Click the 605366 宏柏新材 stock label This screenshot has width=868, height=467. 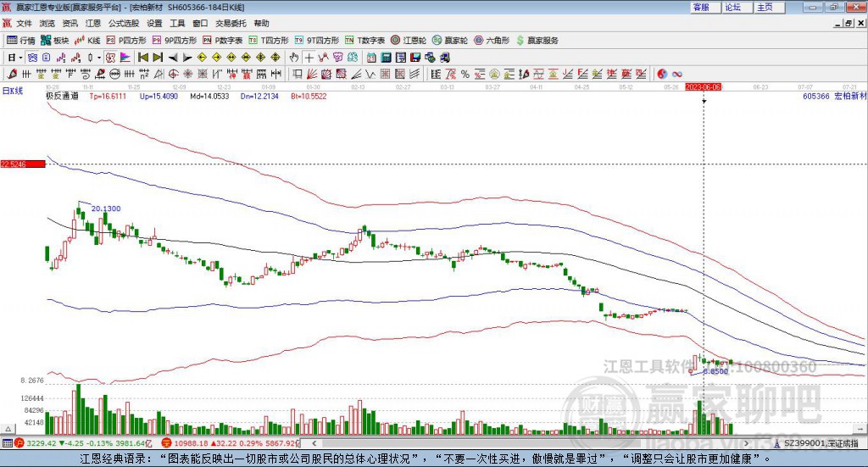tap(834, 96)
